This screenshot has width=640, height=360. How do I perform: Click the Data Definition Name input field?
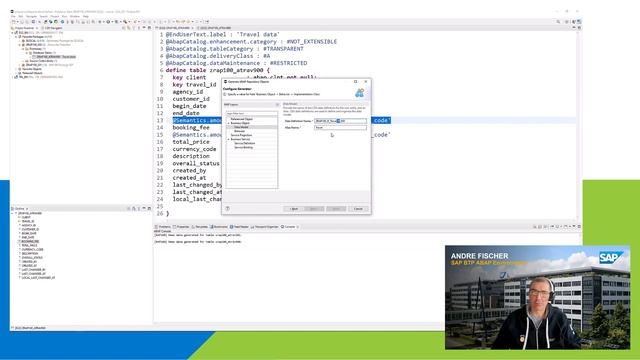click(340, 121)
